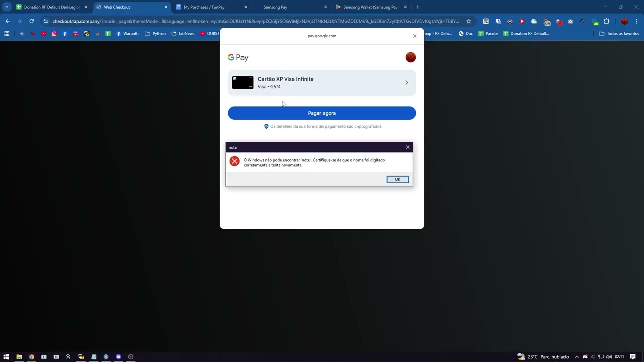The image size is (644, 362).
Task: Open the Warpath bookmark
Action: [x=127, y=34]
